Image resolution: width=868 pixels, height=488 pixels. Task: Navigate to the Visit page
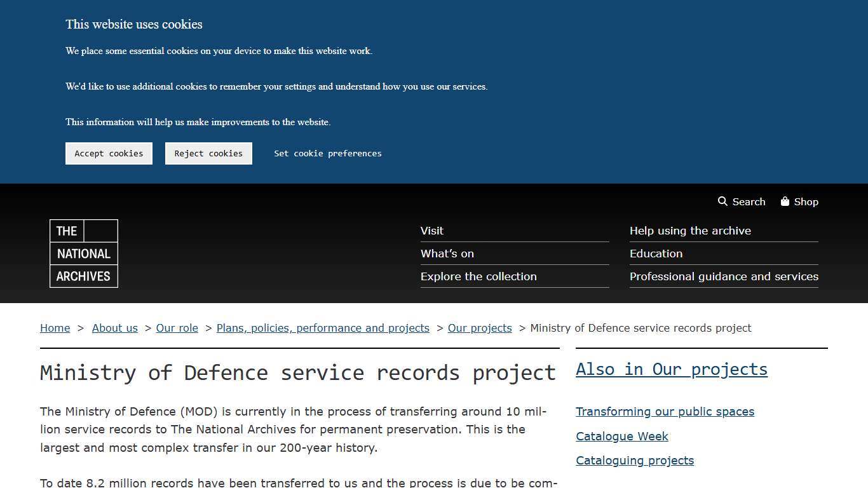coord(431,231)
